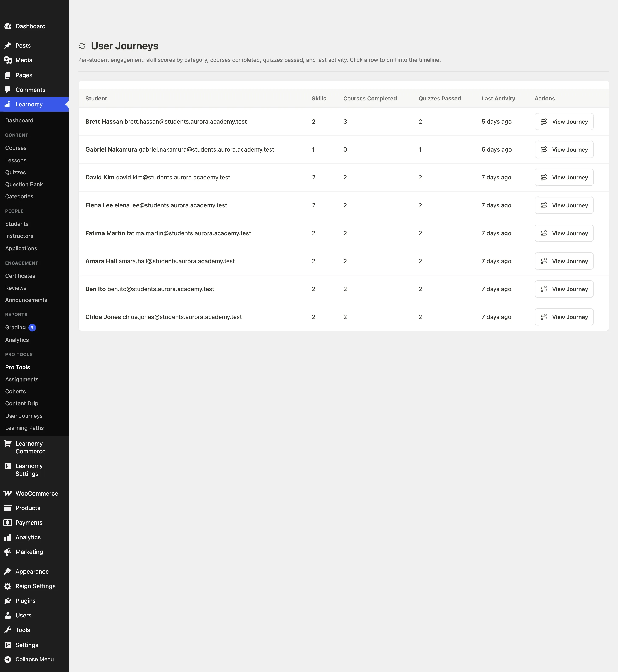The height and width of the screenshot is (672, 618).
Task: Click the Quizzes Passed column header
Action: (x=439, y=98)
